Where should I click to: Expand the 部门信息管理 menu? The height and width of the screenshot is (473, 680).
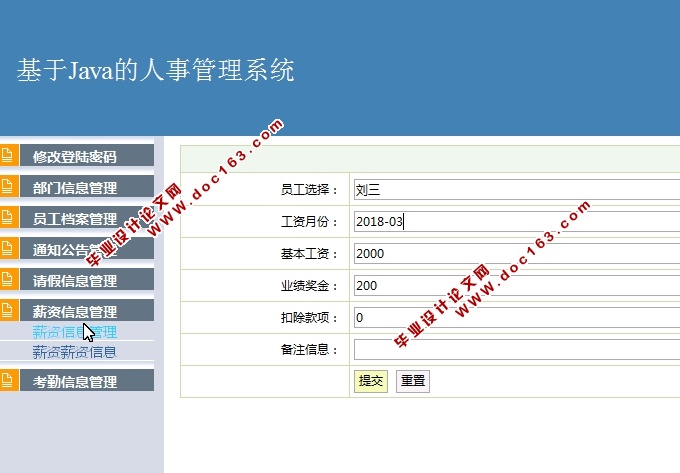pyautogui.click(x=87, y=186)
